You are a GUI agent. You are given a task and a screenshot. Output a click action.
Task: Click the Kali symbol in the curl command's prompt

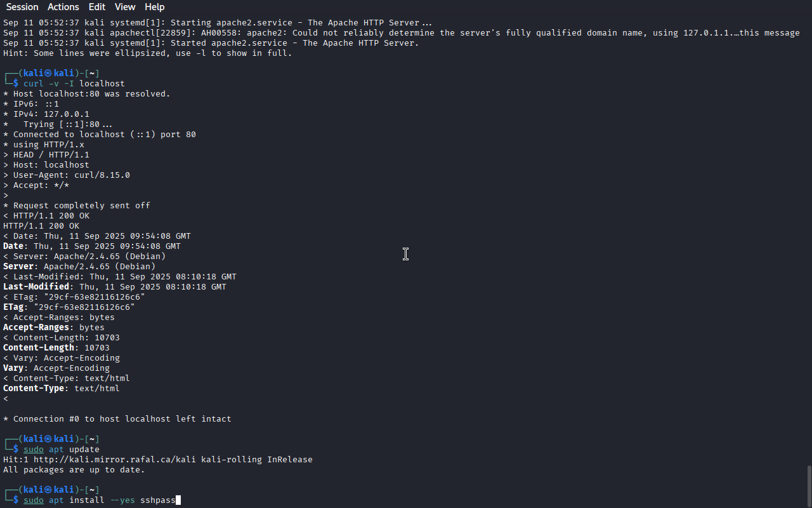point(48,74)
